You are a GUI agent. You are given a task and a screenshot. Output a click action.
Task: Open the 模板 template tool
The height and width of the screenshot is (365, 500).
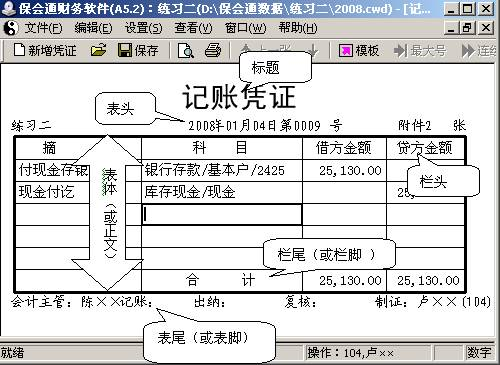[x=359, y=51]
